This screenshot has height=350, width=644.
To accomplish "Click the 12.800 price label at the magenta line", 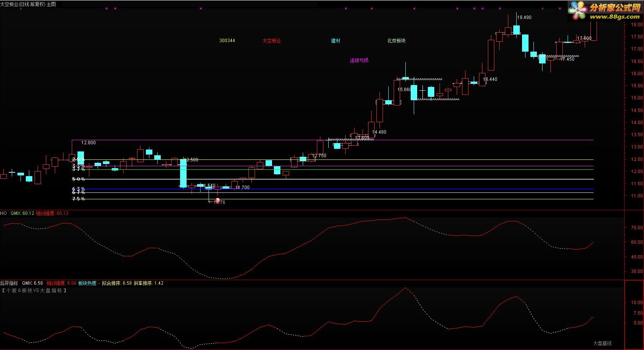I will click(89, 143).
